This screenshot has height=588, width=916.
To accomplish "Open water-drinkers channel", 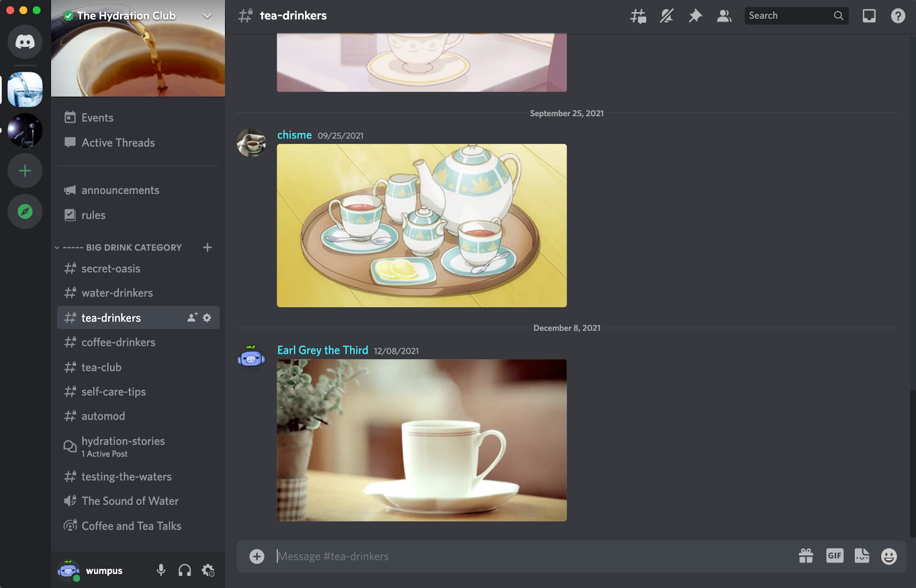I will (138, 293).
